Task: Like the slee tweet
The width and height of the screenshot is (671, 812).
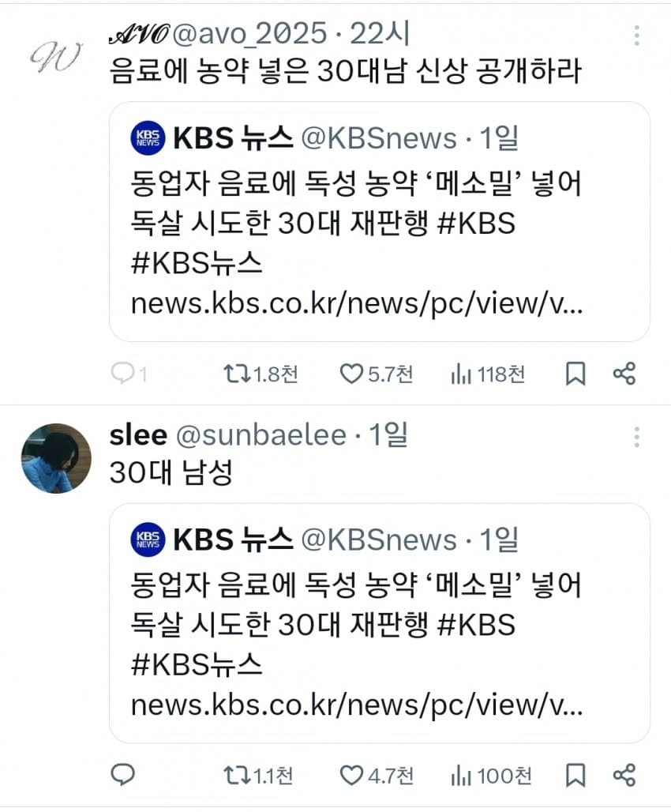Action: (x=350, y=775)
